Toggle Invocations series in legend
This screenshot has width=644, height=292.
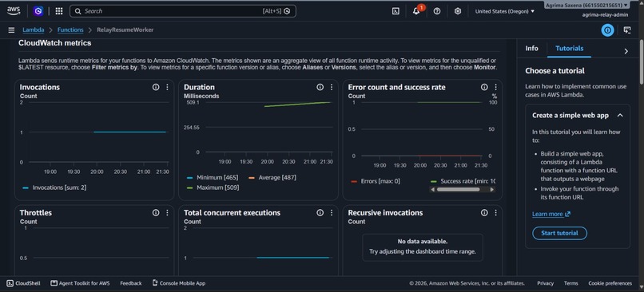click(x=54, y=187)
